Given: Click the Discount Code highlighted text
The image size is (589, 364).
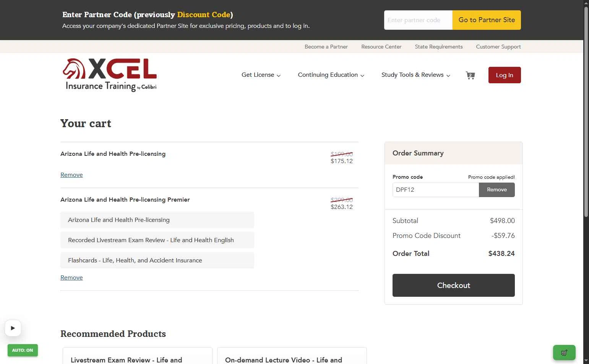Looking at the screenshot, I should 204,15.
